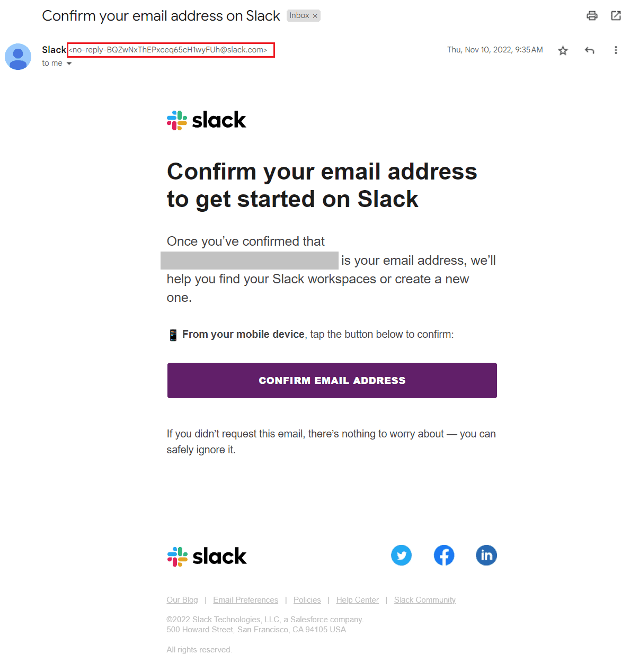Click the sender profile avatar

click(18, 57)
